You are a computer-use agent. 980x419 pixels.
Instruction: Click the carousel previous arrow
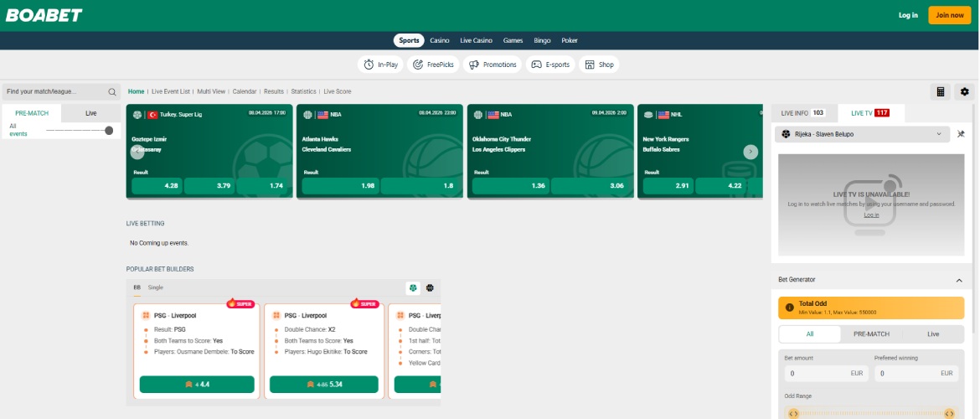click(137, 152)
